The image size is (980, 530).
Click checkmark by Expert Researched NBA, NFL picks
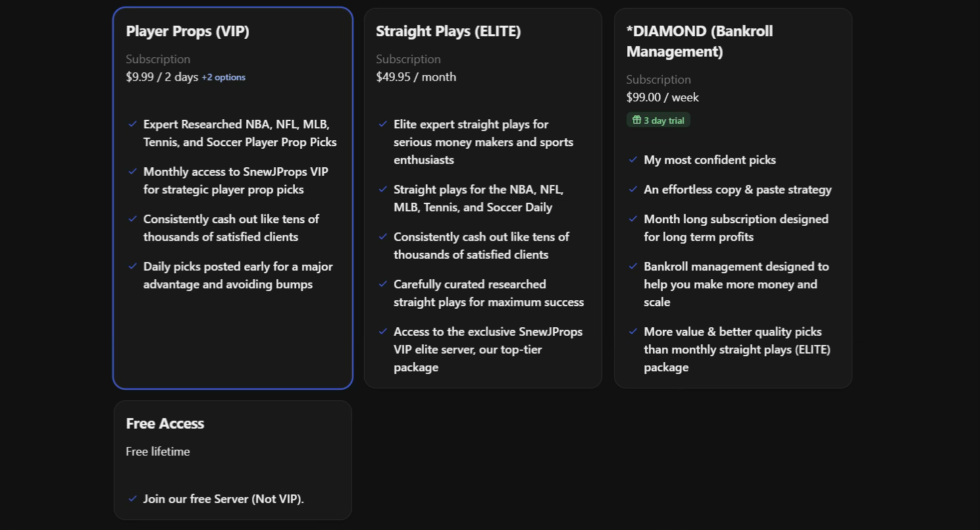(x=133, y=124)
